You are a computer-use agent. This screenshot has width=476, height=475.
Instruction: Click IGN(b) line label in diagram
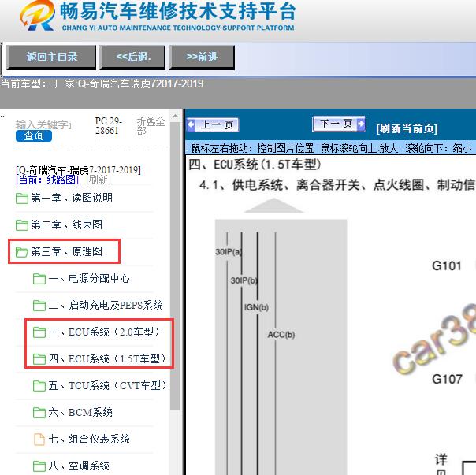pos(256,307)
